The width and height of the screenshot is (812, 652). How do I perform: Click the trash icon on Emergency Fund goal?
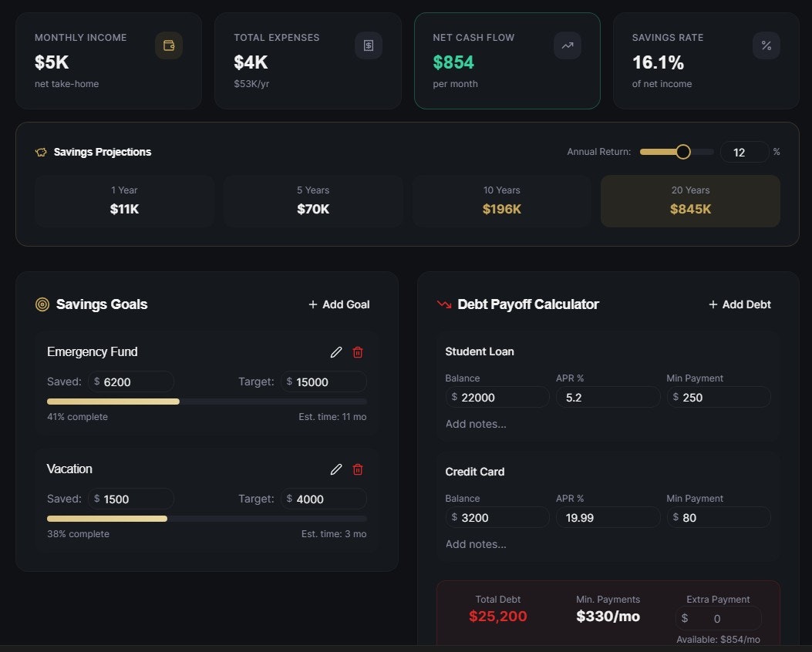click(x=358, y=352)
